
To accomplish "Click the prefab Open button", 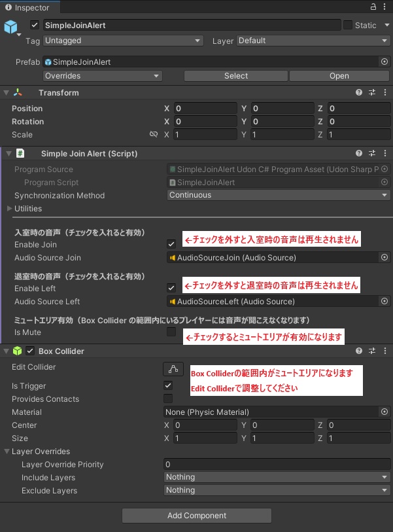I will pyautogui.click(x=339, y=76).
